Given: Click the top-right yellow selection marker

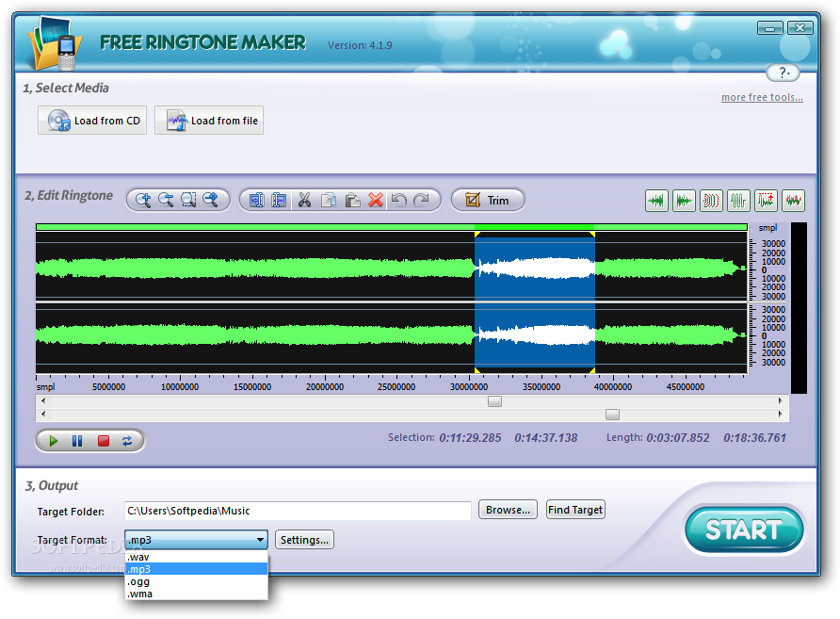Looking at the screenshot, I should 592,235.
